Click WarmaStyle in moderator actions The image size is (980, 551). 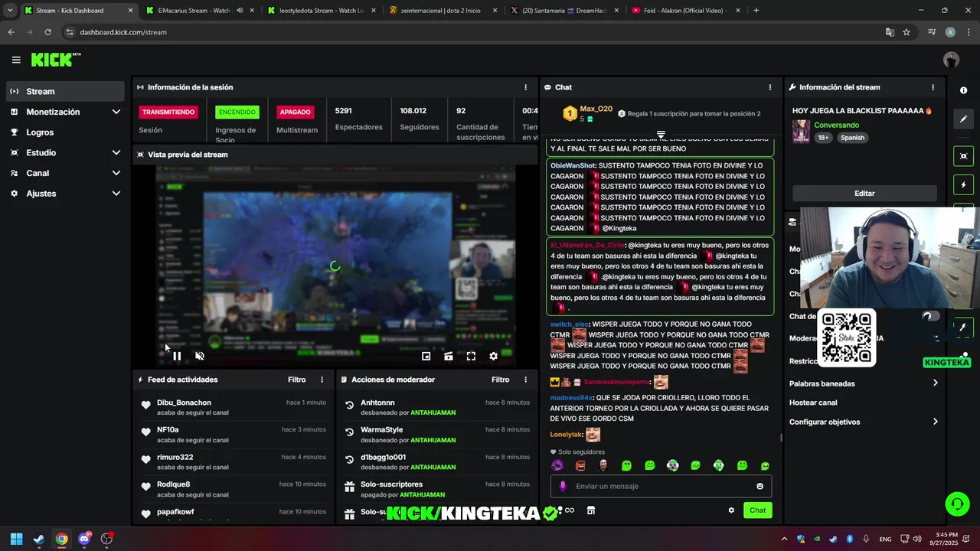coord(381,430)
